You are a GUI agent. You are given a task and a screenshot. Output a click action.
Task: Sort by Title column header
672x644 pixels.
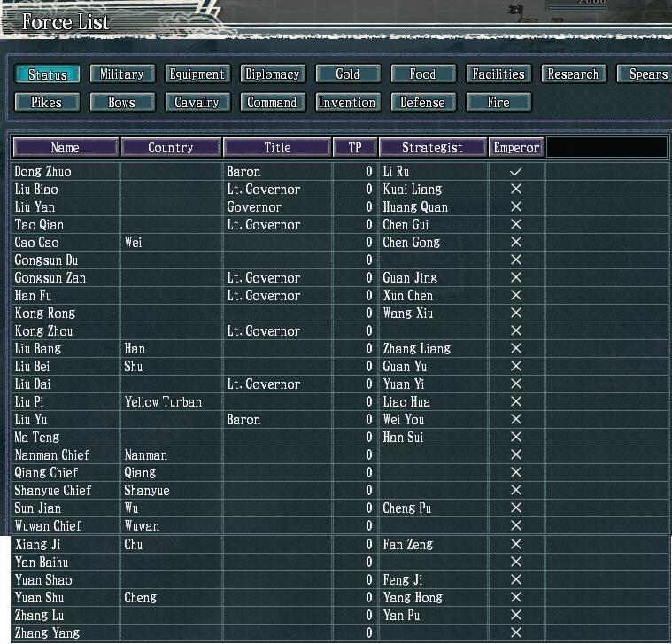point(277,148)
